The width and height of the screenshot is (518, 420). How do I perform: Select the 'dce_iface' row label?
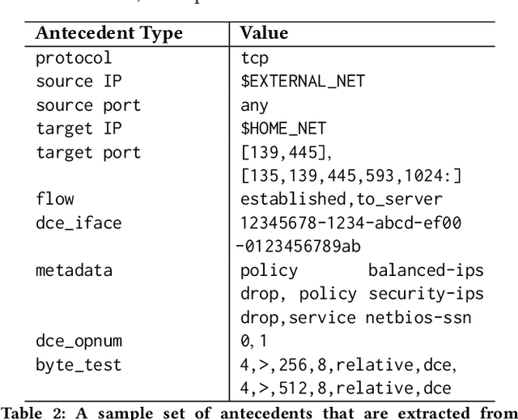(74, 223)
